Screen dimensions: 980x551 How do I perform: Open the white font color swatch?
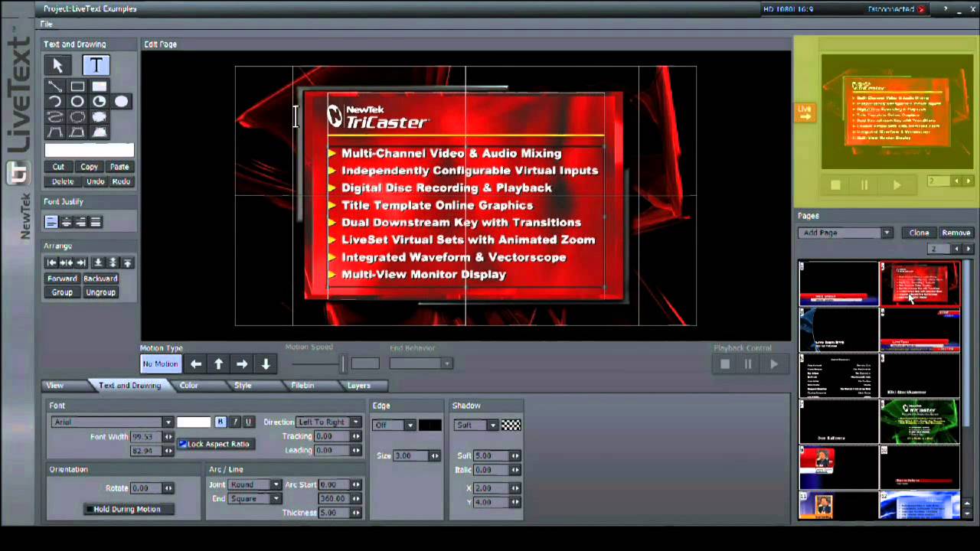point(194,422)
